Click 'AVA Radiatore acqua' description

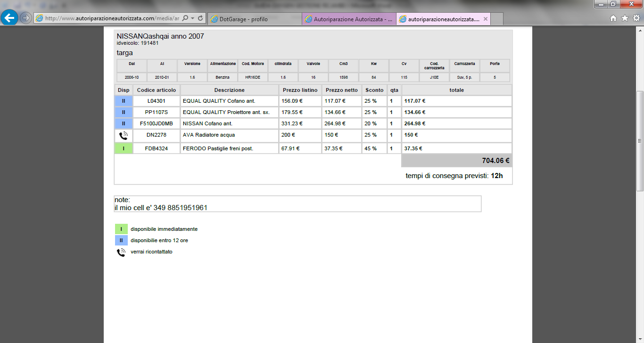coord(209,135)
